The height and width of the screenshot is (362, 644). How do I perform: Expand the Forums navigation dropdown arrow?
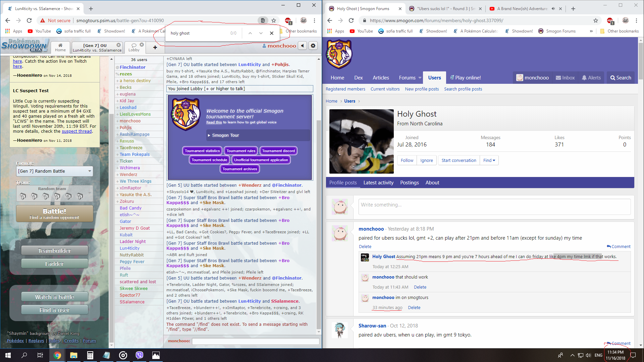coord(420,78)
